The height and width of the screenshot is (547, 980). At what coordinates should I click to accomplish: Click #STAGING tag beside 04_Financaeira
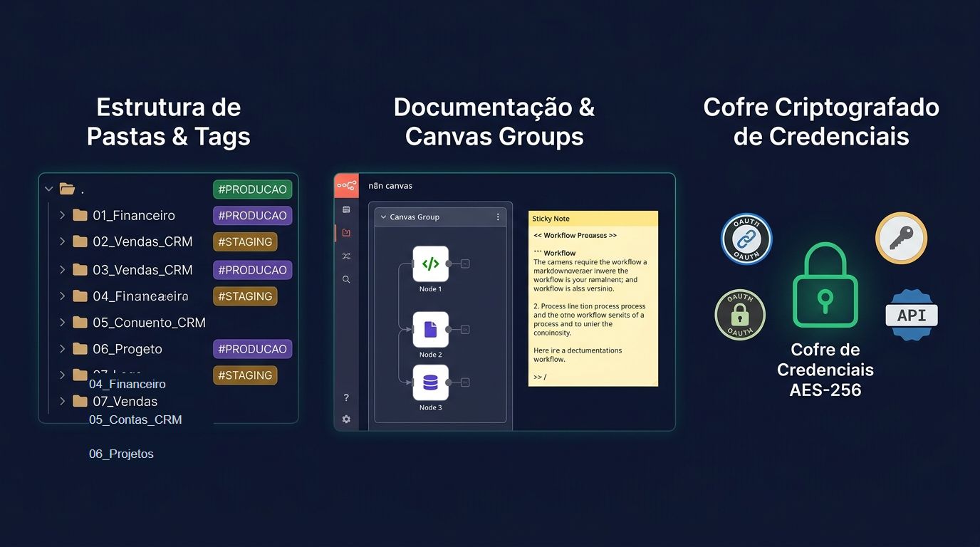click(245, 296)
